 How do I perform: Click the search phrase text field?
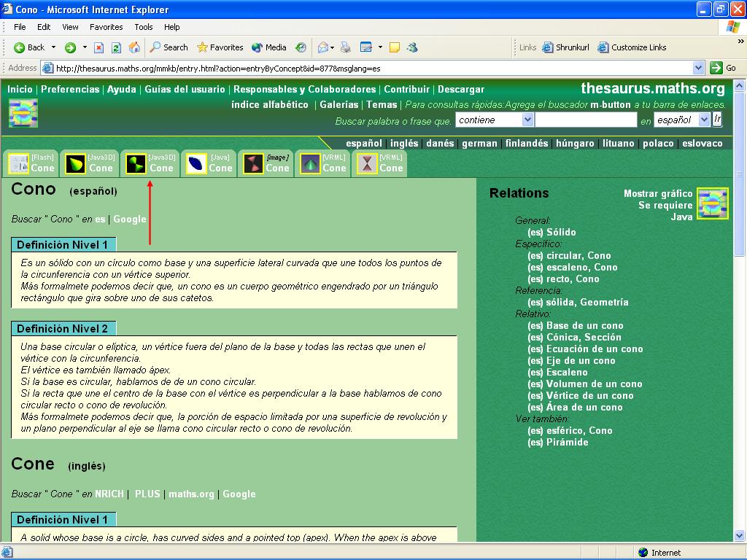click(x=586, y=120)
